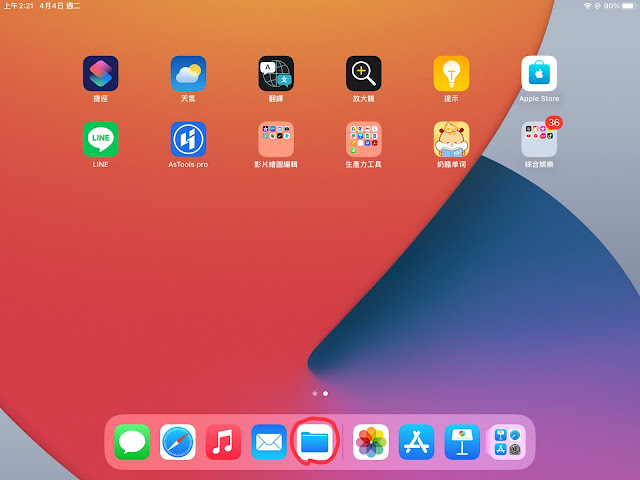Screen dimensions: 640x480
Task: Open Mail app in the dock
Action: point(269,442)
